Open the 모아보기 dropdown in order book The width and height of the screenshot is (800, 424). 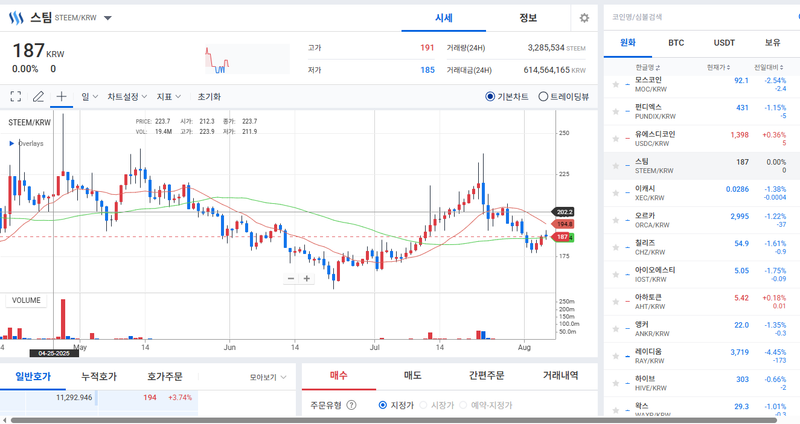tap(268, 377)
